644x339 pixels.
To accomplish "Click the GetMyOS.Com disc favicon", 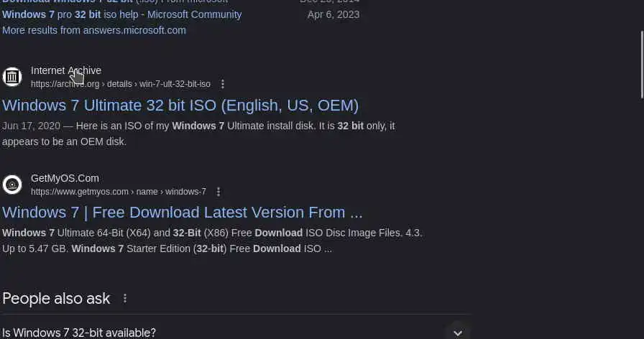I will (x=12, y=185).
